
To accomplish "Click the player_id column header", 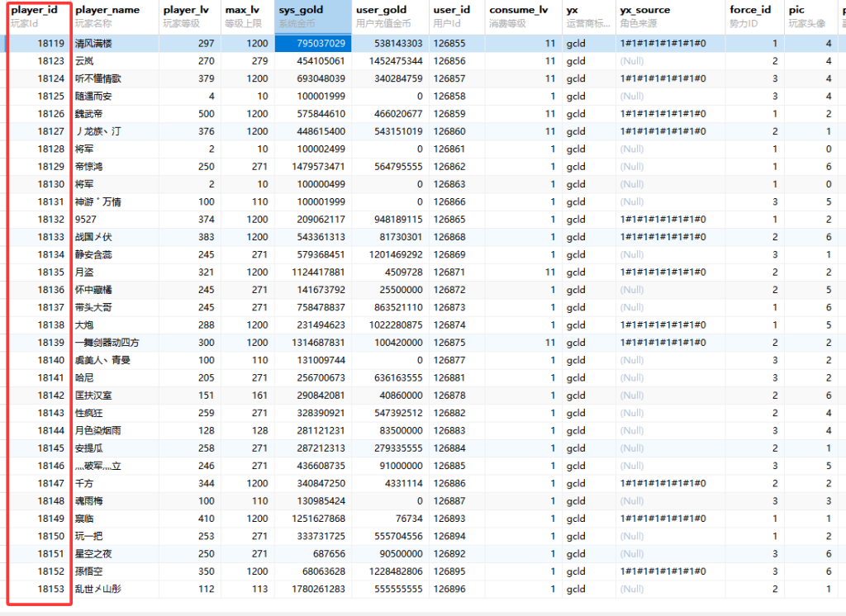I will tap(35, 17).
